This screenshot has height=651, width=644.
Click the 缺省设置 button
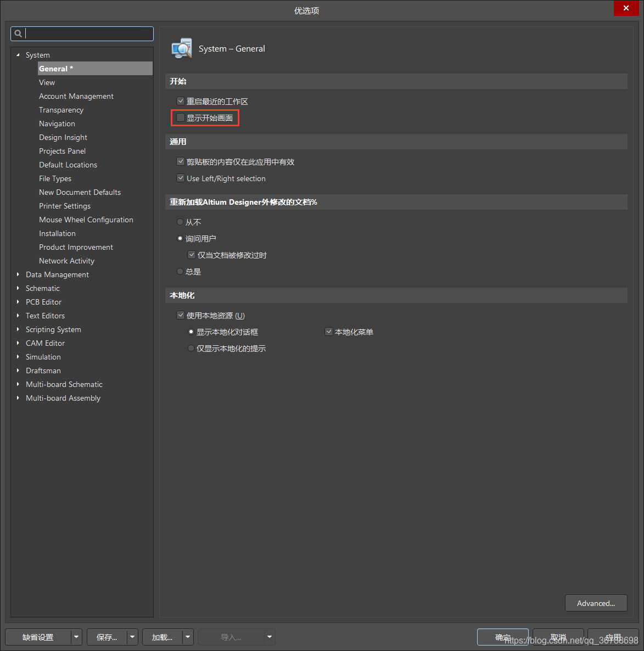38,637
